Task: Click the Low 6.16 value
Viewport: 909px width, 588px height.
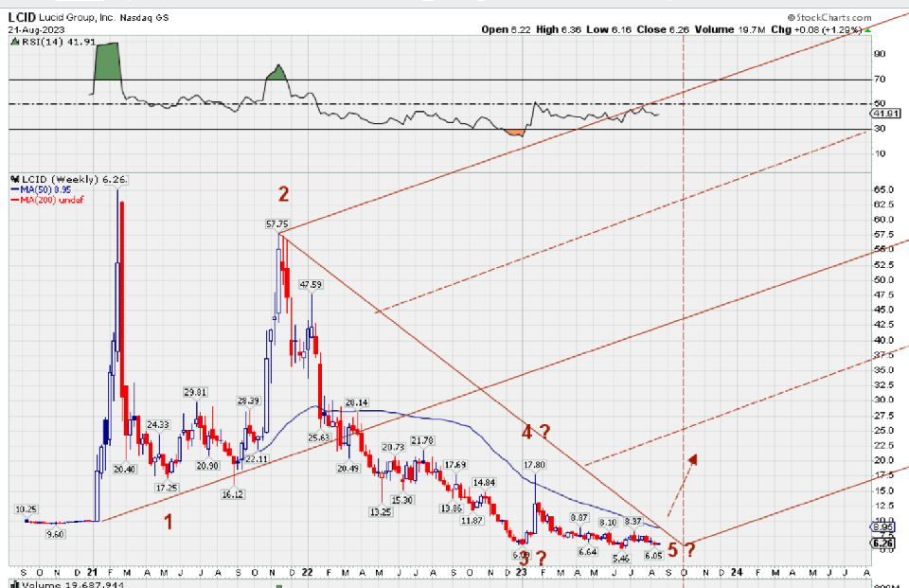Action: click(609, 29)
